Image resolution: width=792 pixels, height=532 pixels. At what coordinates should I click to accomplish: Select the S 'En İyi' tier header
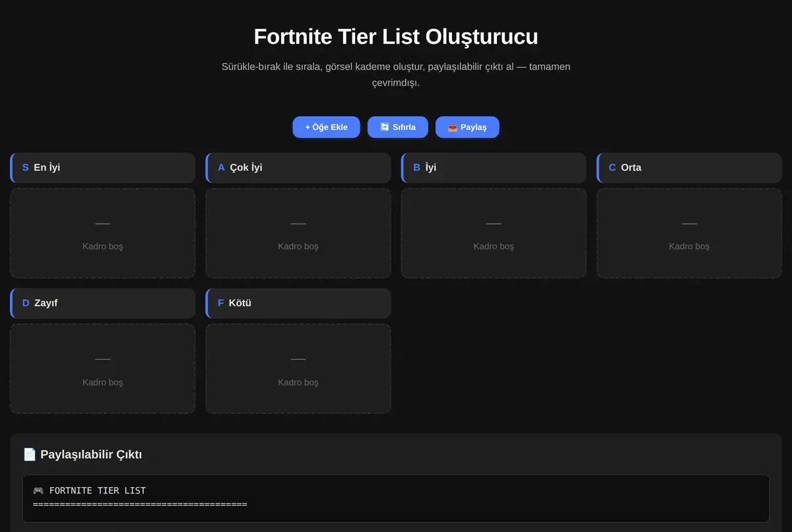click(103, 168)
